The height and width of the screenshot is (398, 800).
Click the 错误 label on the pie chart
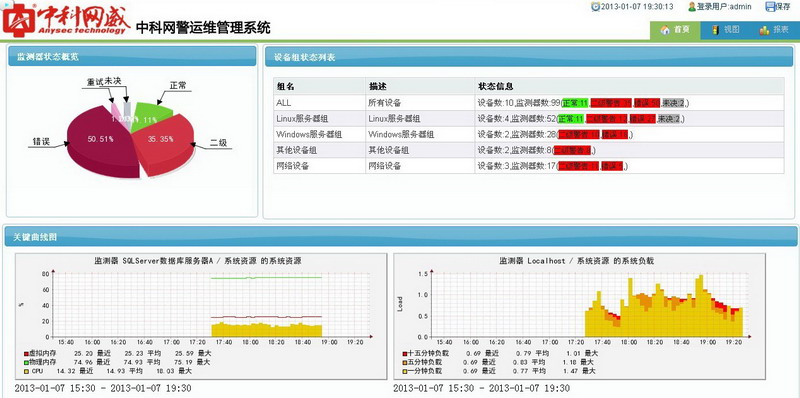[40, 141]
